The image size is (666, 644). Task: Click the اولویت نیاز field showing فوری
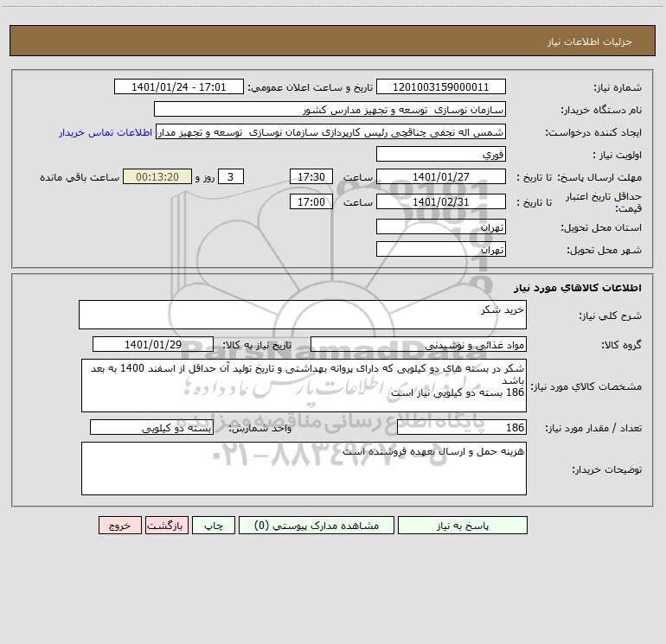pyautogui.click(x=441, y=154)
